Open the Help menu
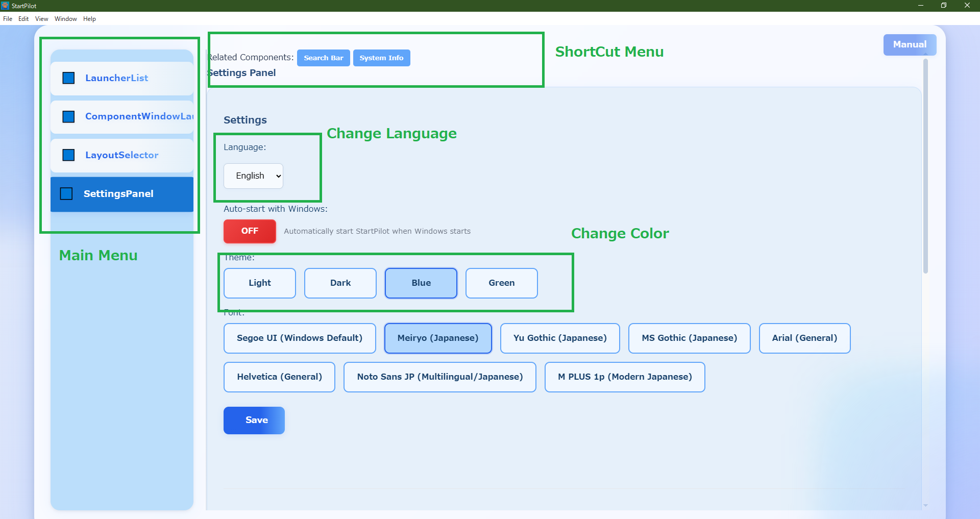This screenshot has height=519, width=980. (x=89, y=19)
